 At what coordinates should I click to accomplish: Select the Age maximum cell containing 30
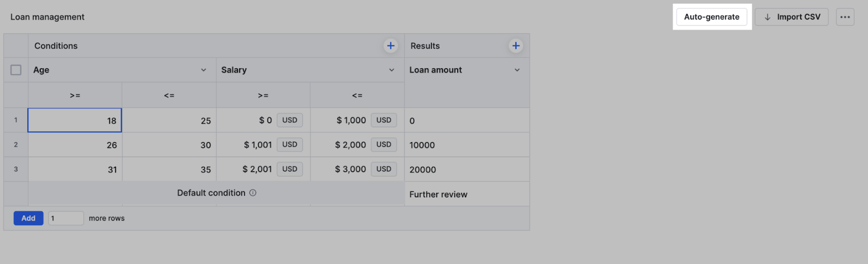(x=169, y=145)
